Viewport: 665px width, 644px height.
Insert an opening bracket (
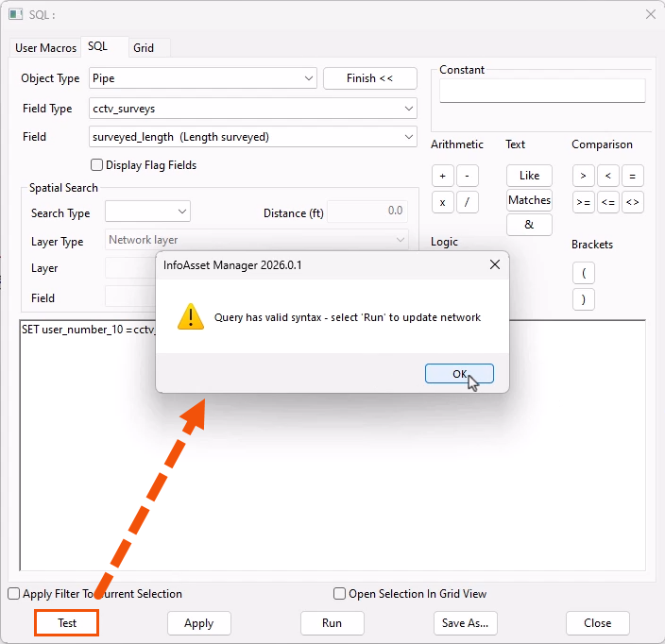583,273
